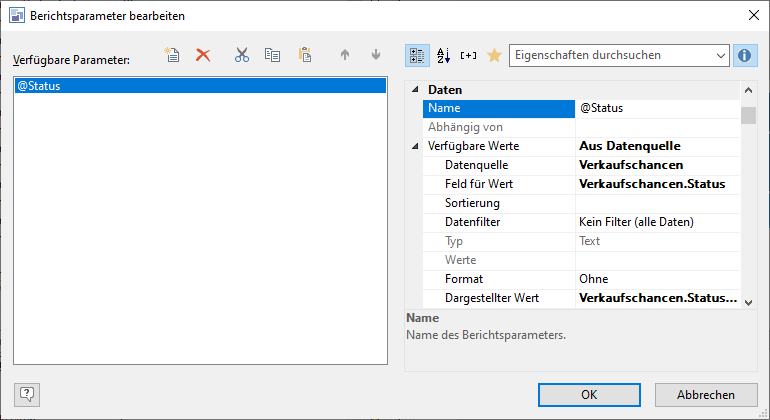Screen dimensions: 770x420
Task: Click the Name value field @Status
Action: pyautogui.click(x=655, y=108)
